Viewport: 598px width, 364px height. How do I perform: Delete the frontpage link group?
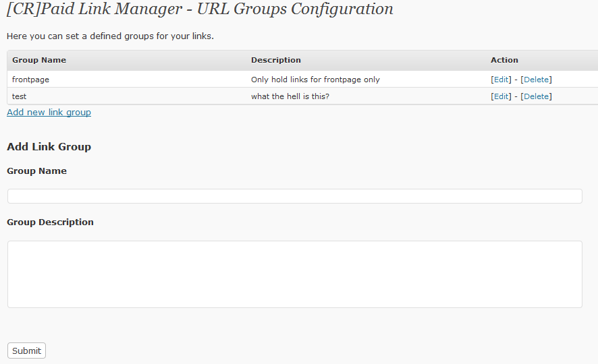tap(537, 80)
